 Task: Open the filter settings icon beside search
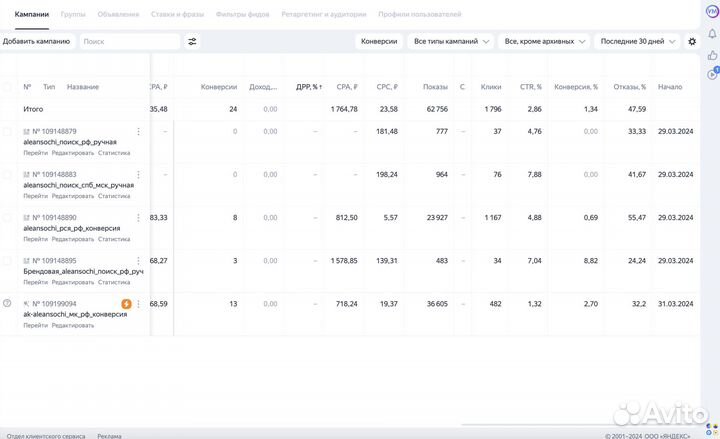(x=192, y=42)
